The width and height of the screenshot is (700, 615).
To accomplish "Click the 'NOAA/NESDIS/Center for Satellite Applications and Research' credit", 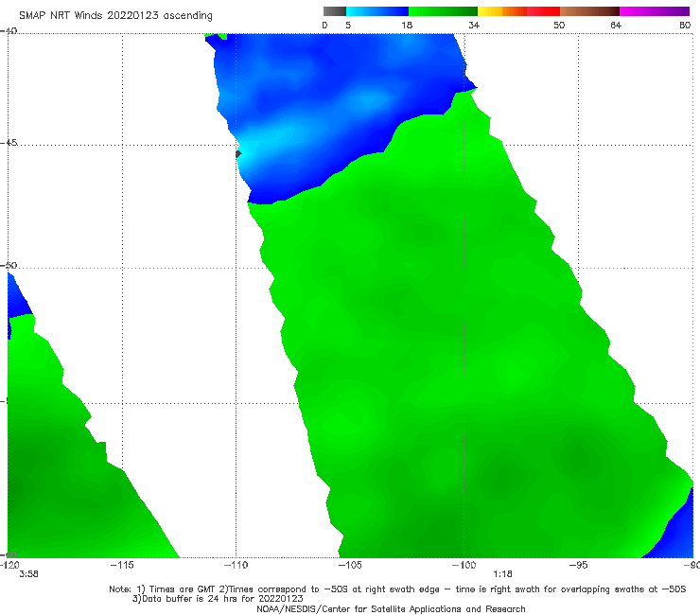I will point(391,609).
